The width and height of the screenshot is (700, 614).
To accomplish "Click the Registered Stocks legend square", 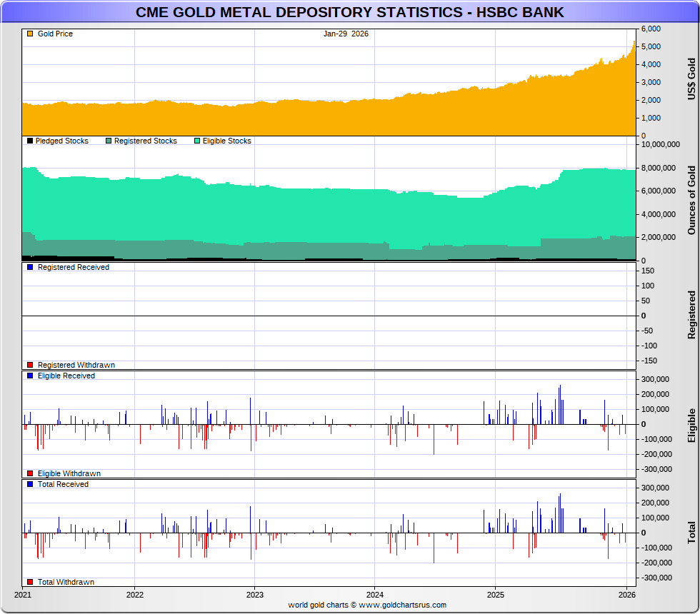I will (x=109, y=141).
